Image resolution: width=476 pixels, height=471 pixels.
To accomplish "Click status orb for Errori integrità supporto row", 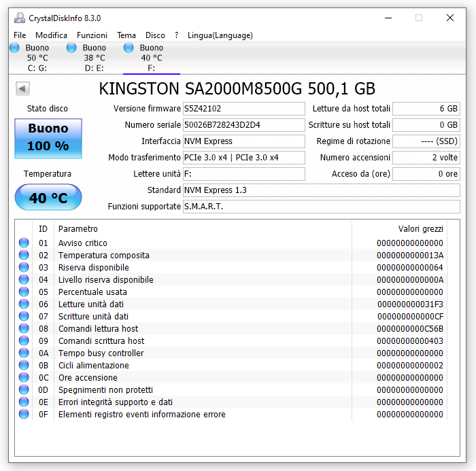I will [x=24, y=402].
